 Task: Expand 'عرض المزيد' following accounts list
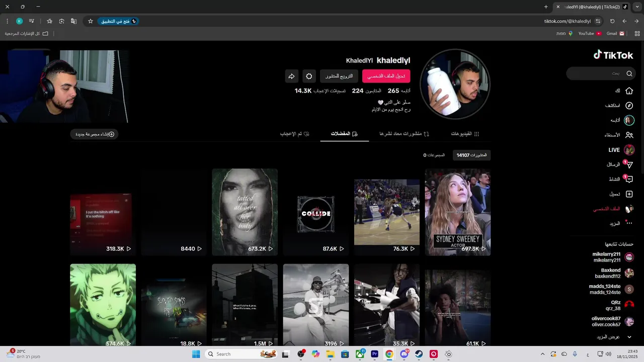(613, 337)
